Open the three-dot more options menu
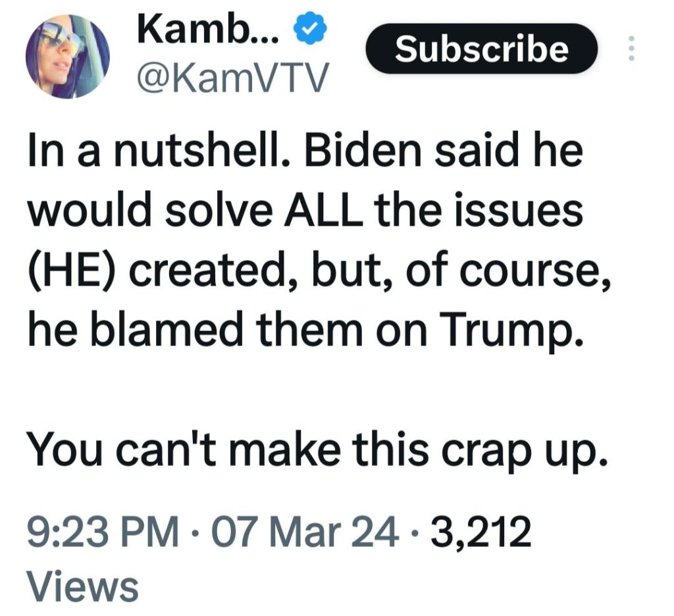Image resolution: width=674 pixels, height=616 pixels. [x=632, y=48]
